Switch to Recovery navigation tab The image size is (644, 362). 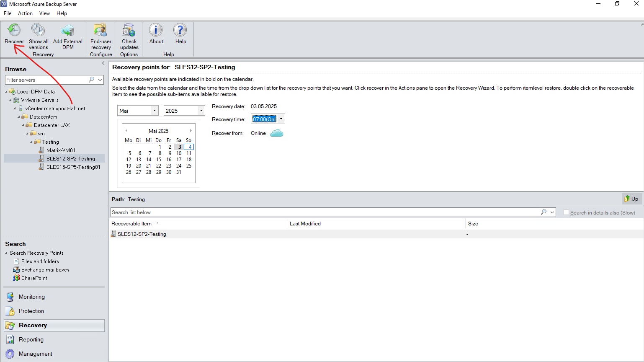[x=54, y=326]
